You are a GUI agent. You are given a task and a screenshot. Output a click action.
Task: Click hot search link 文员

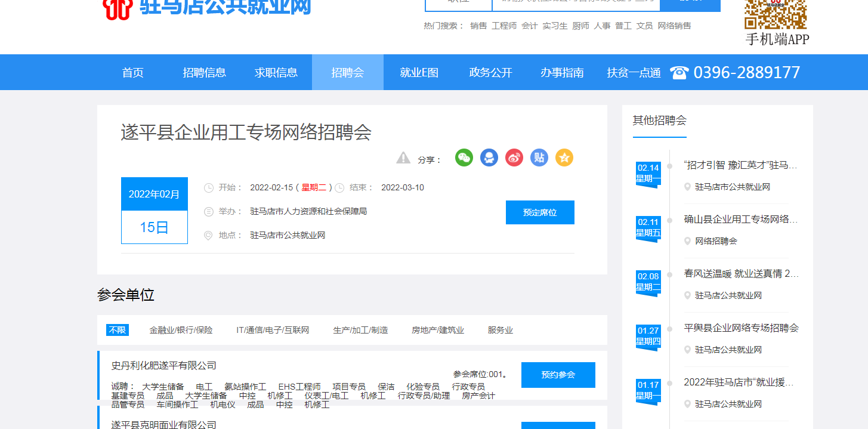point(645,26)
